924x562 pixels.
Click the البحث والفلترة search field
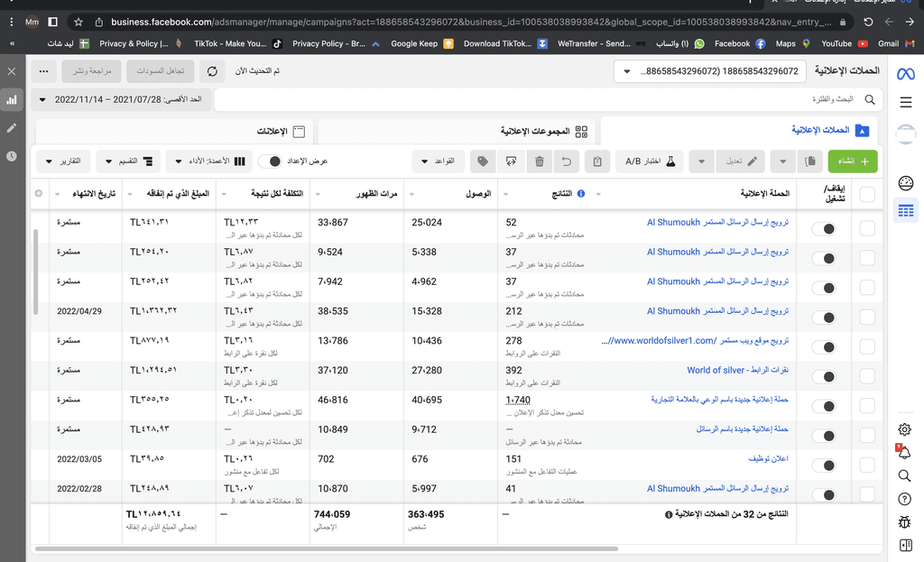point(548,99)
